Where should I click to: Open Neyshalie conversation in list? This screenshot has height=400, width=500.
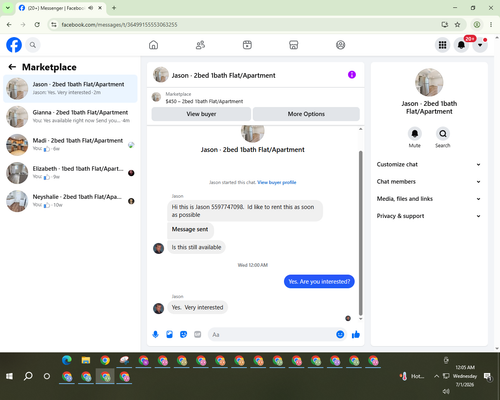coord(70,201)
